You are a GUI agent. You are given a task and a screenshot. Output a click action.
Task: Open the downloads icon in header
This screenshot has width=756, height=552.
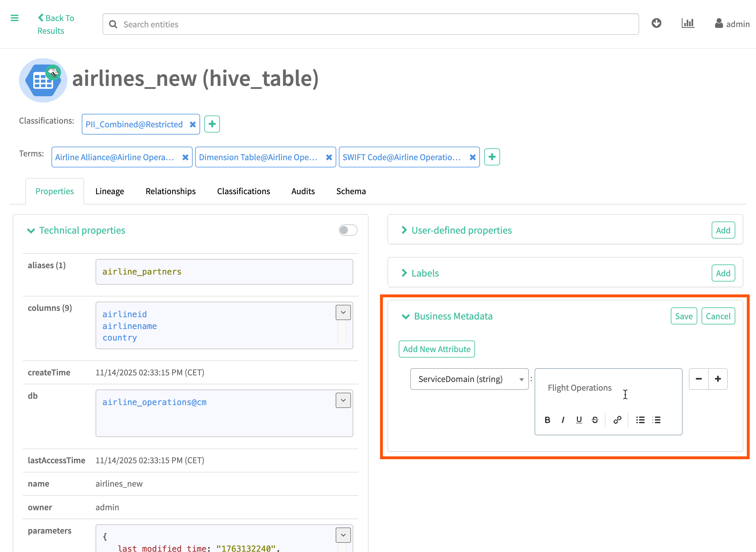tap(656, 23)
